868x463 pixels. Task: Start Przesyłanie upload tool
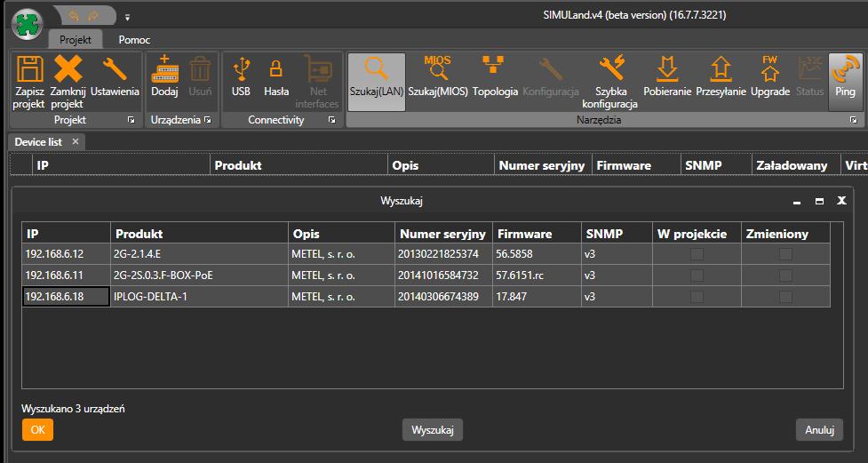click(721, 76)
